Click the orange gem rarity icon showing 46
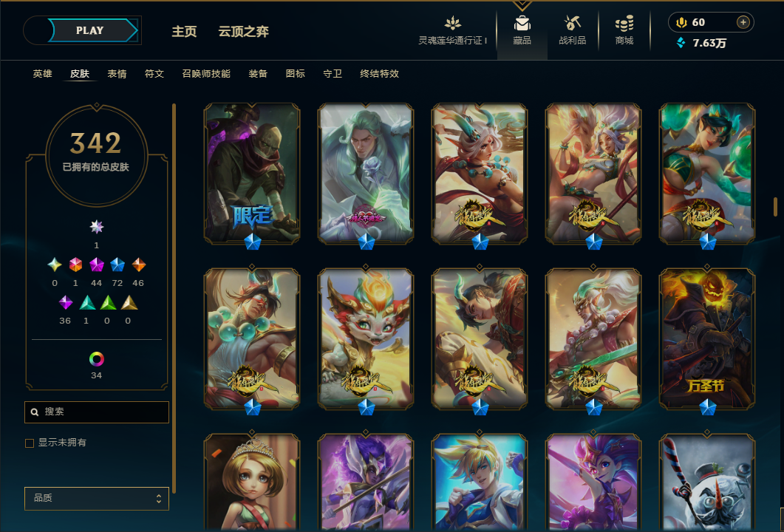 click(138, 265)
